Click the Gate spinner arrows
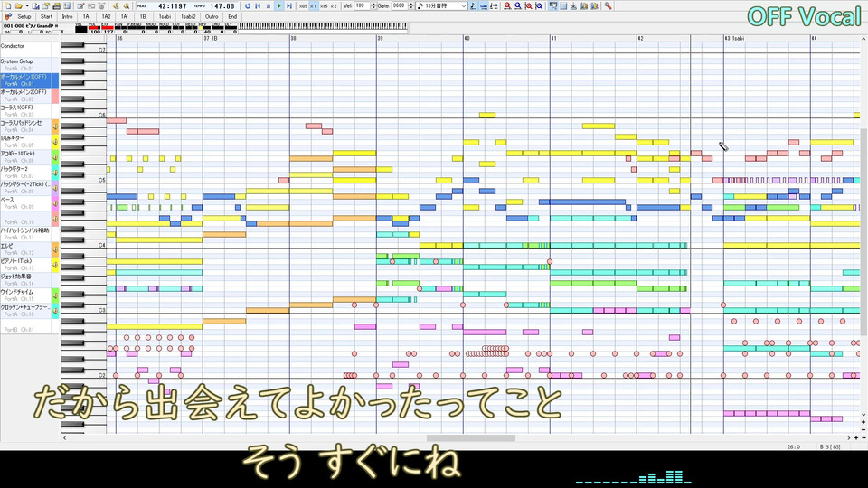 pos(410,6)
